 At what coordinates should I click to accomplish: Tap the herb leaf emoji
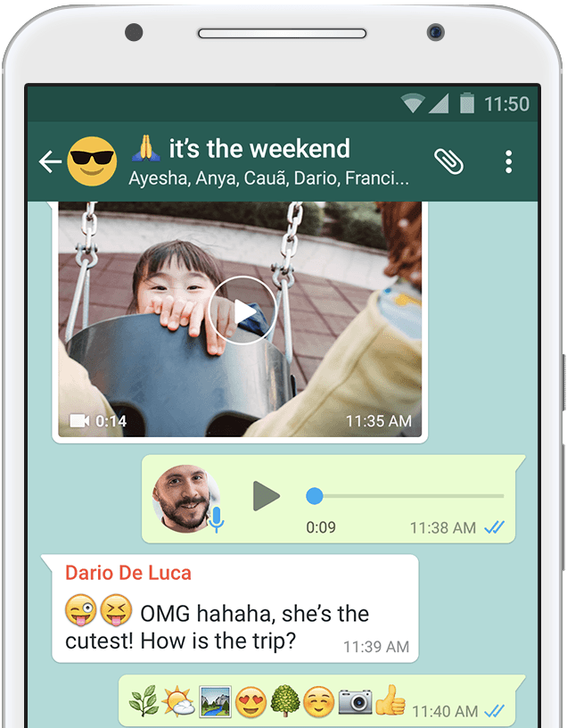coord(144,701)
